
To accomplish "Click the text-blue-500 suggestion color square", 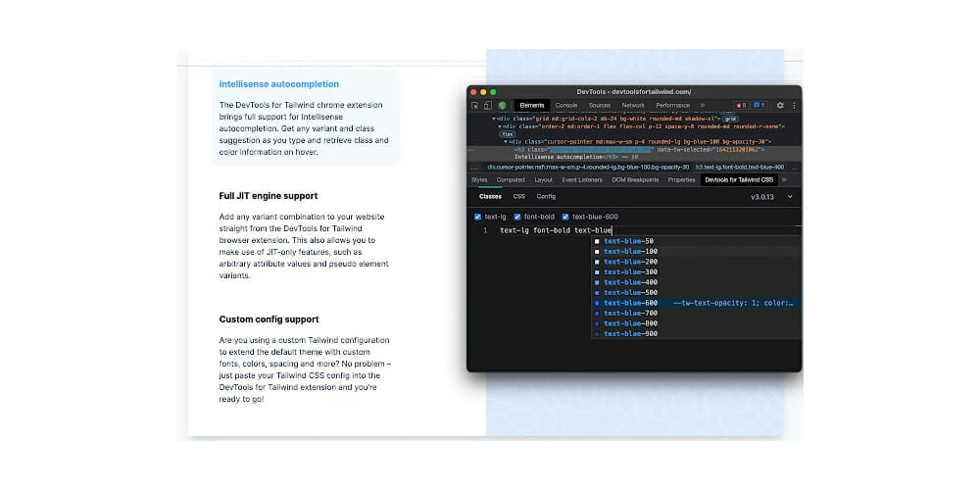I will coord(597,292).
